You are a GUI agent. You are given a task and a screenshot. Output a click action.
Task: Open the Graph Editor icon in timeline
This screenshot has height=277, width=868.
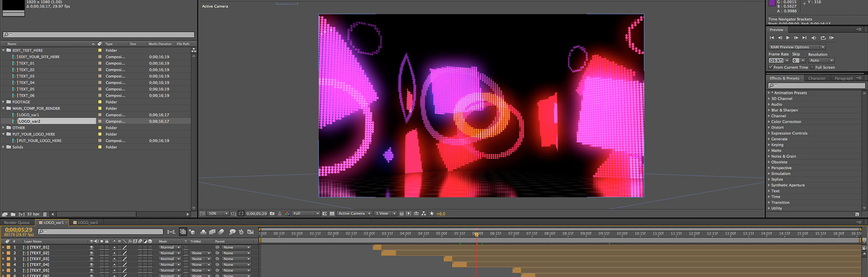tap(250, 232)
